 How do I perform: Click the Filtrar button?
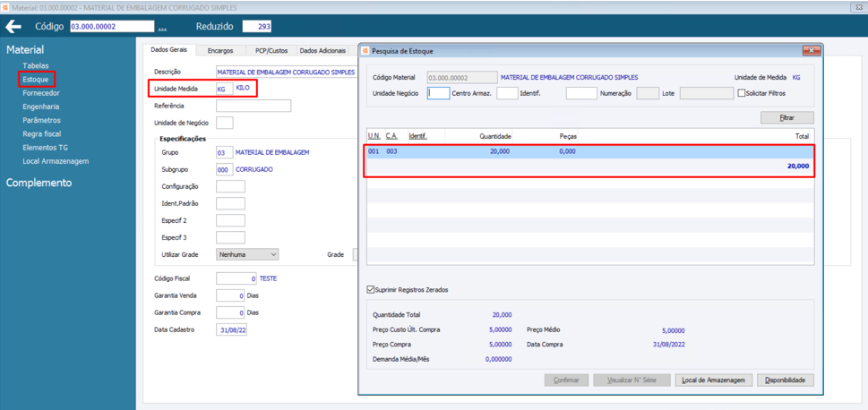pos(786,118)
